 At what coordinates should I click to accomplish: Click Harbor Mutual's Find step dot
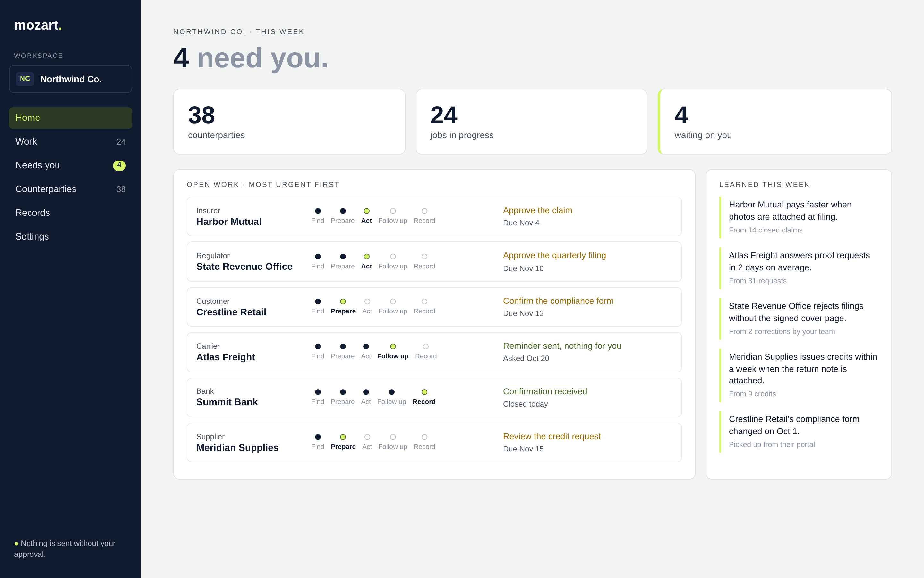(318, 211)
